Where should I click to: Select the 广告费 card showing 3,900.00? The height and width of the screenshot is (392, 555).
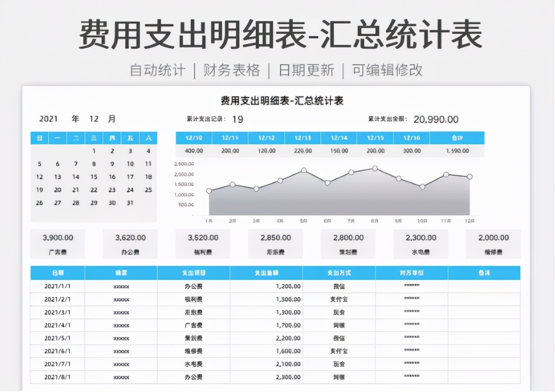coord(58,244)
